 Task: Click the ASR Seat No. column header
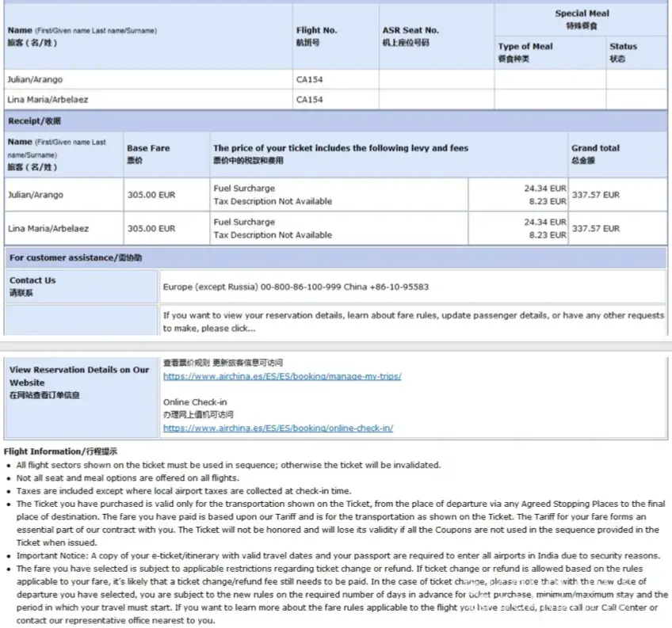click(410, 30)
